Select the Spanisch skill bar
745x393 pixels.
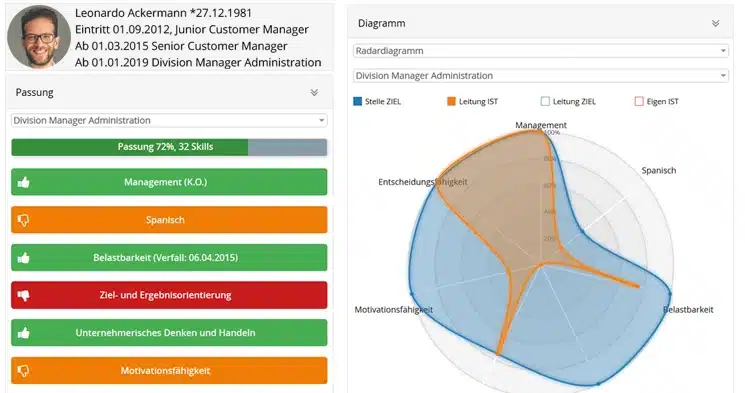click(x=169, y=220)
